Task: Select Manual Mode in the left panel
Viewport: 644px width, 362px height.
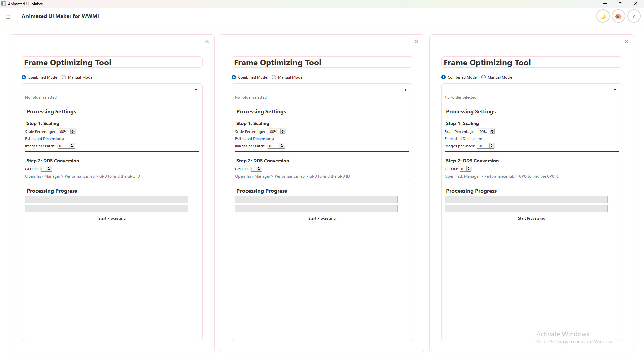Action: tap(64, 77)
